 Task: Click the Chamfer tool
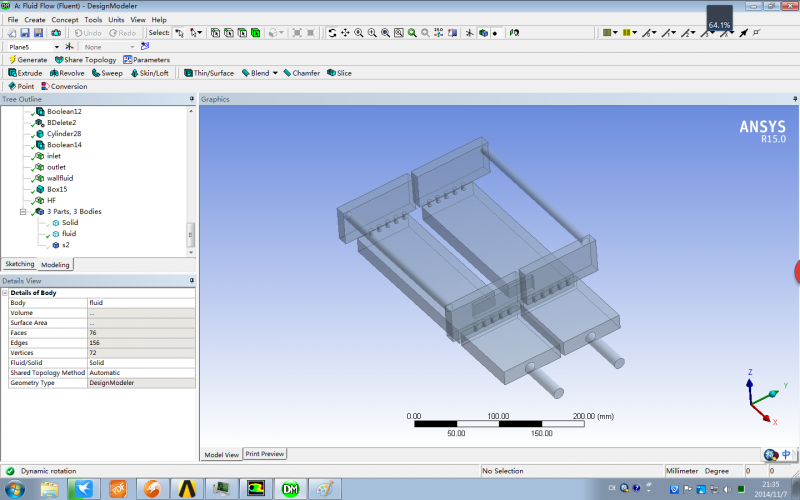[301, 73]
